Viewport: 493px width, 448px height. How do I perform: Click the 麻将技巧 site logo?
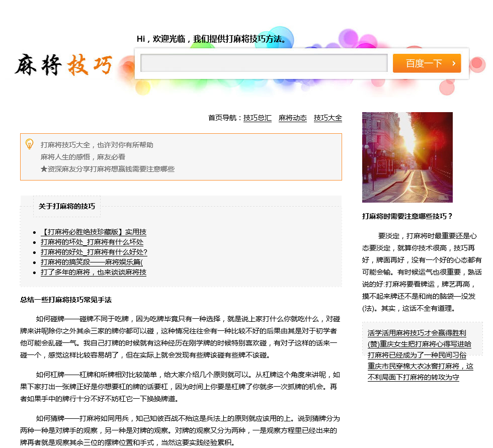pos(63,65)
